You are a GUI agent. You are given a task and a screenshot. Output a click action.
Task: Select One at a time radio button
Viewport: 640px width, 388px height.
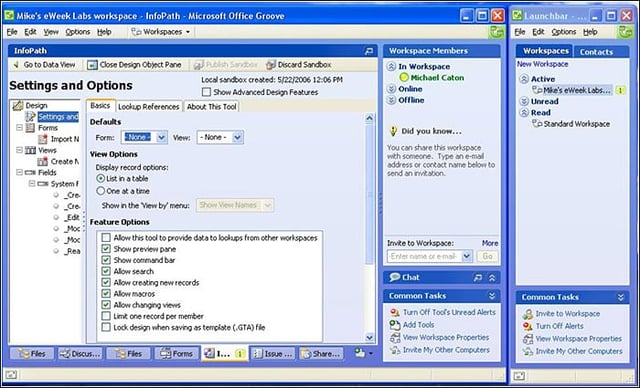pos(100,191)
